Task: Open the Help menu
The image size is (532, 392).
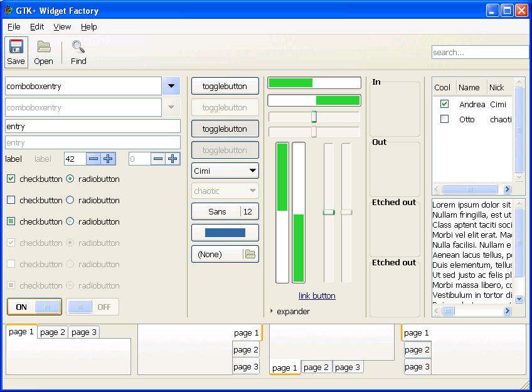Action: (89, 27)
